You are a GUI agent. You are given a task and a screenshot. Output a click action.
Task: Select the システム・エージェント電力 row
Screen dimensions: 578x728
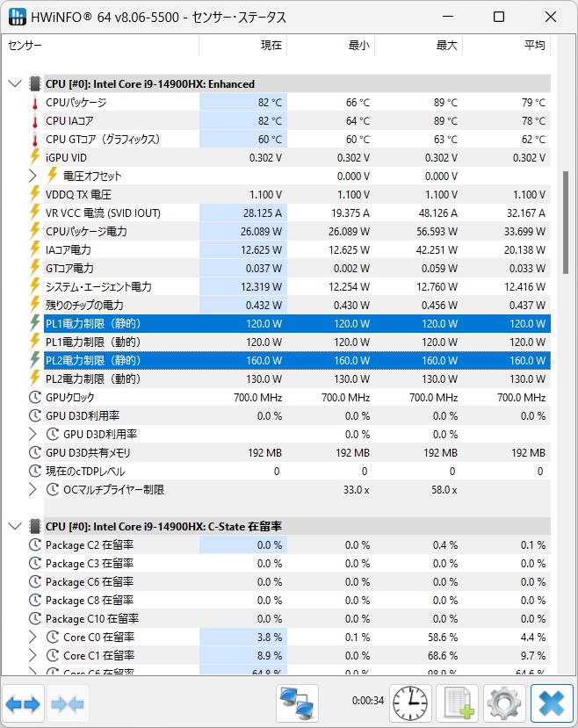coord(297,287)
